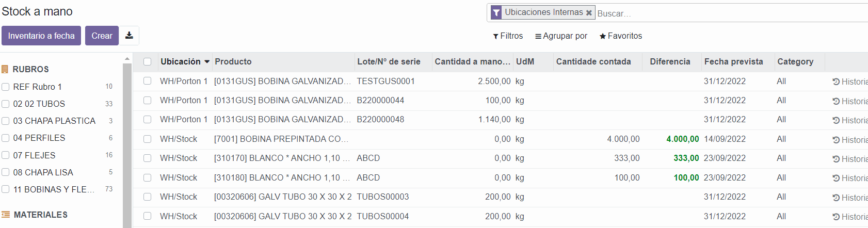Viewport: 868px width, 228px height.
Task: Open the Favoritos menu
Action: (621, 36)
